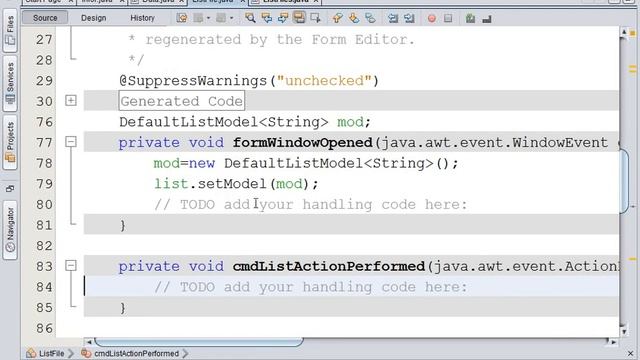The height and width of the screenshot is (360, 640).
Task: Close the bottom panel with the X
Action: 631,353
